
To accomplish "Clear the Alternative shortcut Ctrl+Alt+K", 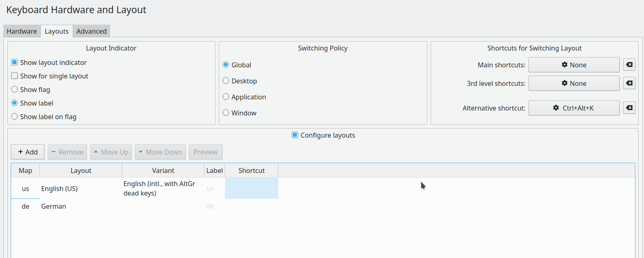I will click(629, 108).
